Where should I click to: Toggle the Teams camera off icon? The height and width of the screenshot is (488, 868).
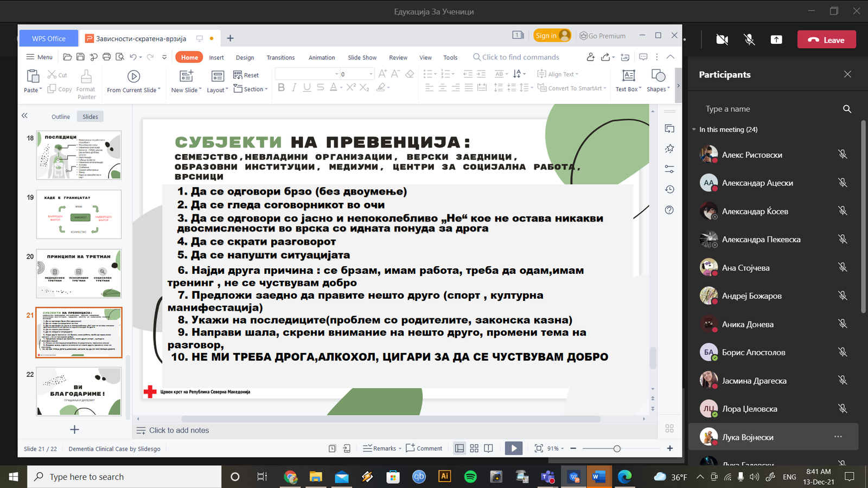pos(722,40)
